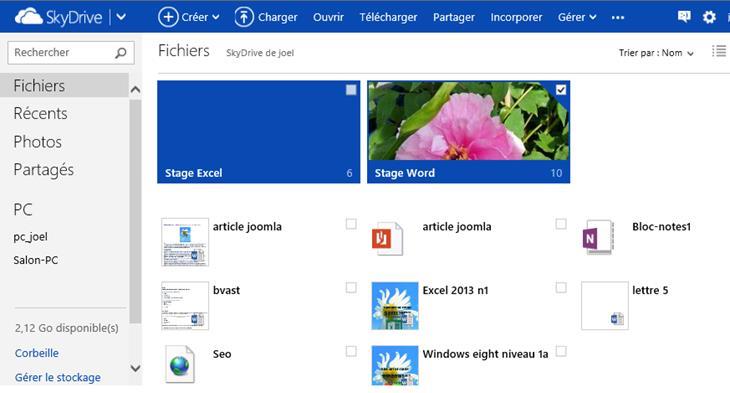Select the Excel 2013 n1 checkbox

coord(561,288)
